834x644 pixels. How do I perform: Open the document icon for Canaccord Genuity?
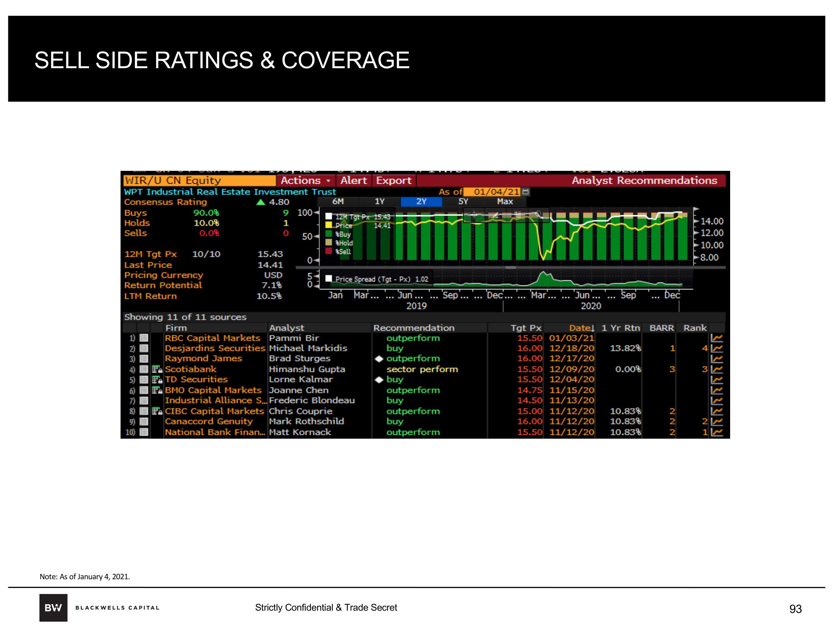pos(144,422)
